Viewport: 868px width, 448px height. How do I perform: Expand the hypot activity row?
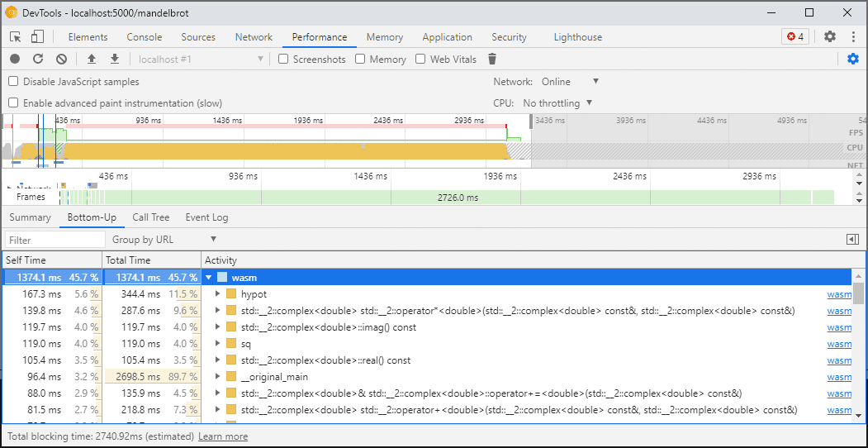pyautogui.click(x=218, y=294)
